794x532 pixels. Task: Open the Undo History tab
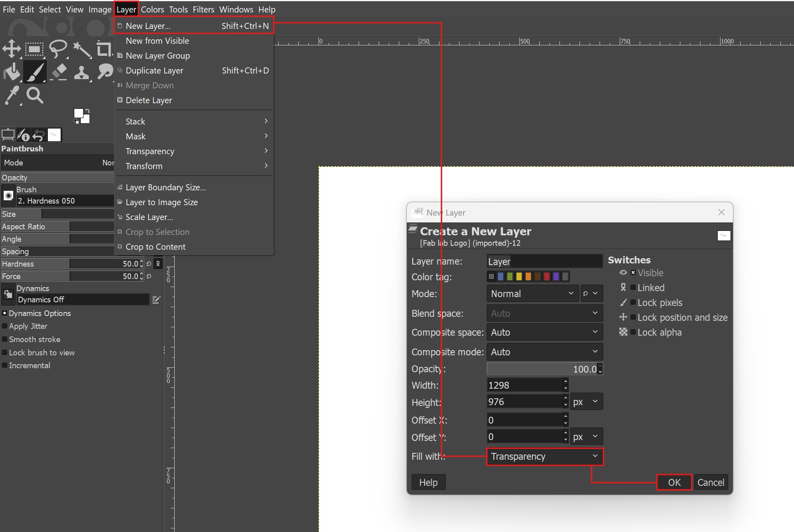tap(38, 135)
